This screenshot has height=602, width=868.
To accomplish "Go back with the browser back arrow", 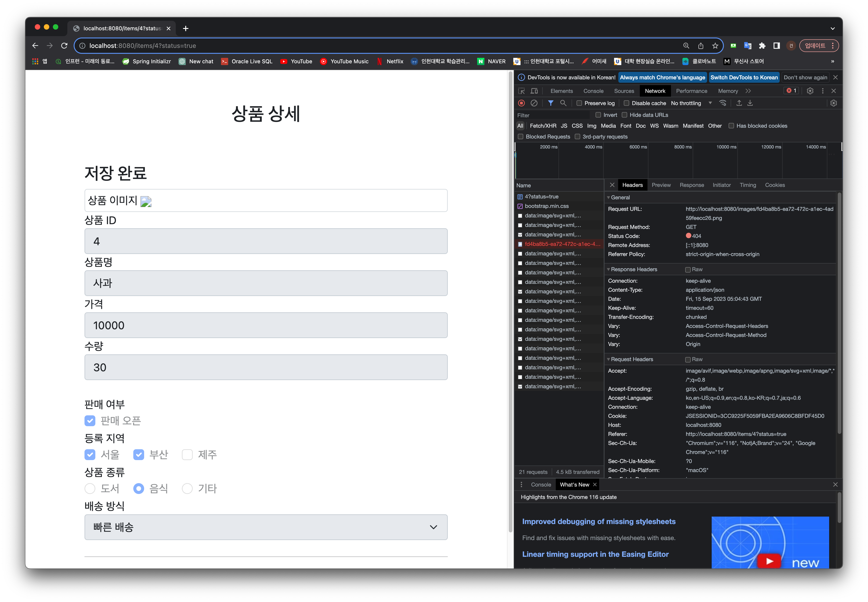I will coord(35,46).
